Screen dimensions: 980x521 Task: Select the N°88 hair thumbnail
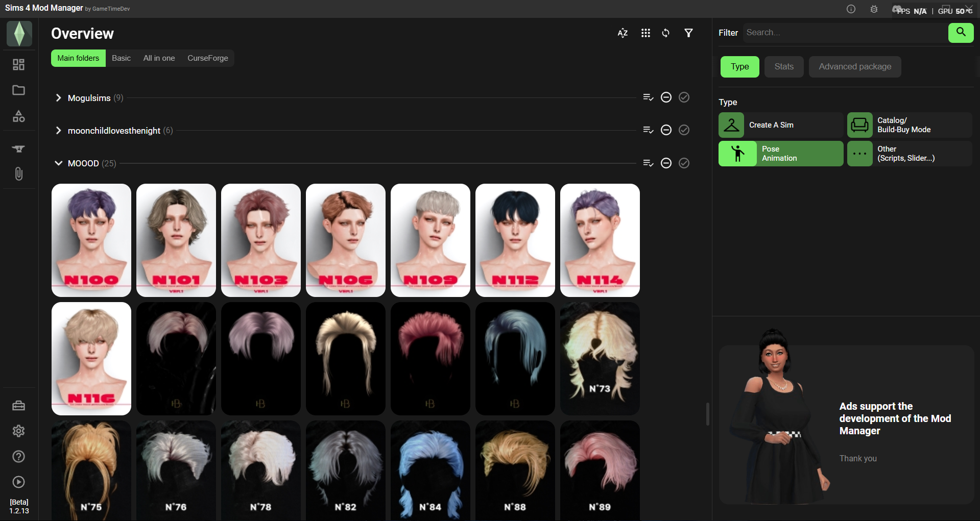[515, 470]
